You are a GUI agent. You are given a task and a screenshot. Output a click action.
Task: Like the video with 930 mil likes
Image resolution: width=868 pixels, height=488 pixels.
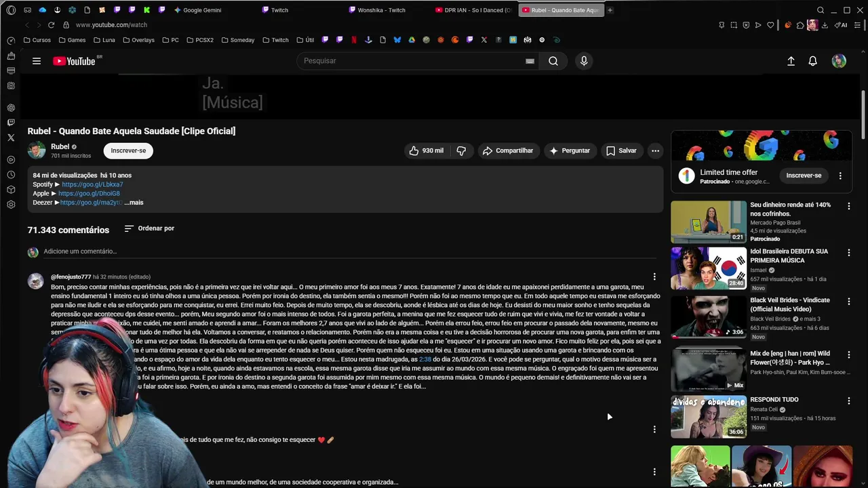click(426, 150)
